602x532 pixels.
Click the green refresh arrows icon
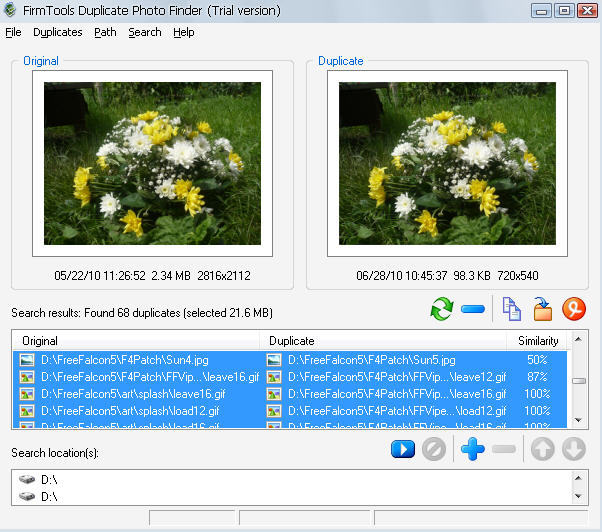442,309
